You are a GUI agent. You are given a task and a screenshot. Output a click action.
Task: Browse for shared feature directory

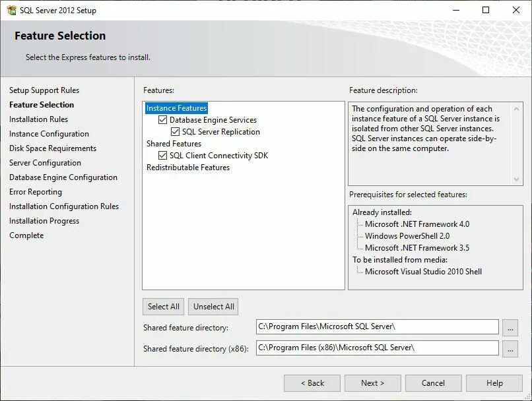[510, 327]
